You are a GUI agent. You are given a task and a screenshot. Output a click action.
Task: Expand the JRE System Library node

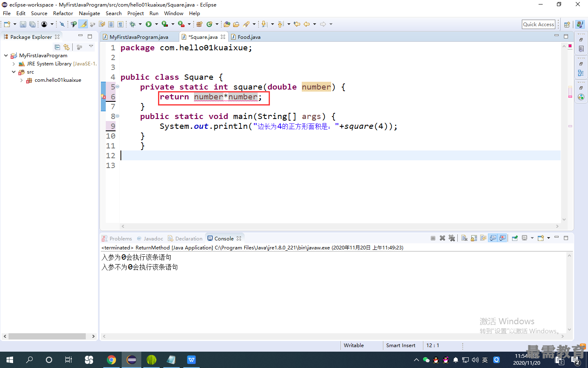click(13, 64)
